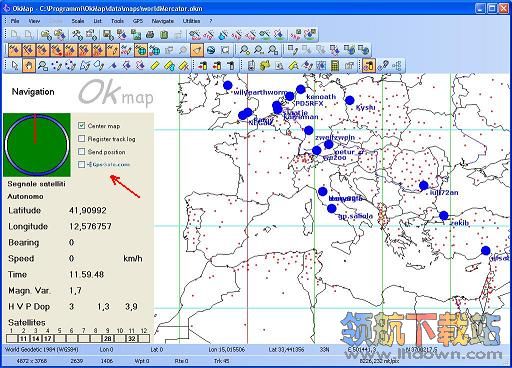
Task: Open the Navigate menu
Action: [163, 21]
